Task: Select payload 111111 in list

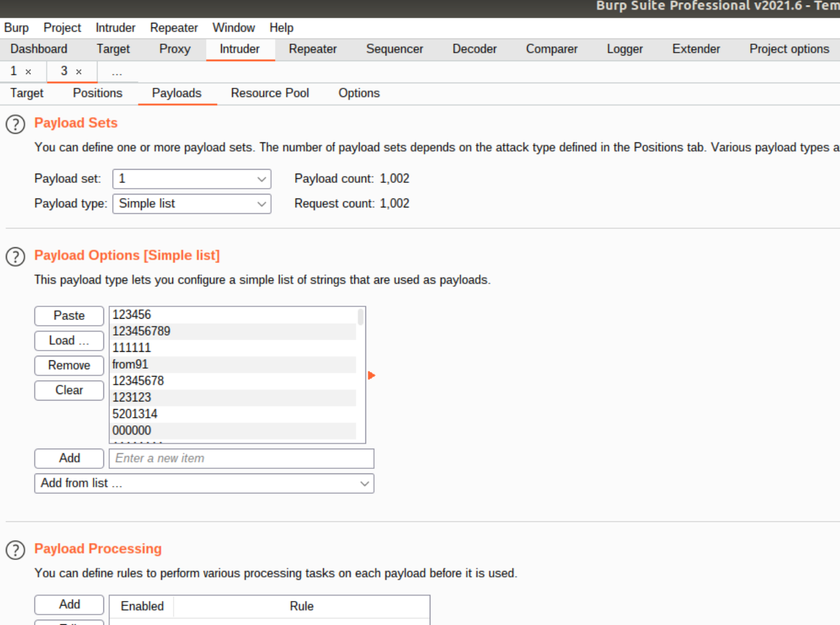Action: point(233,348)
